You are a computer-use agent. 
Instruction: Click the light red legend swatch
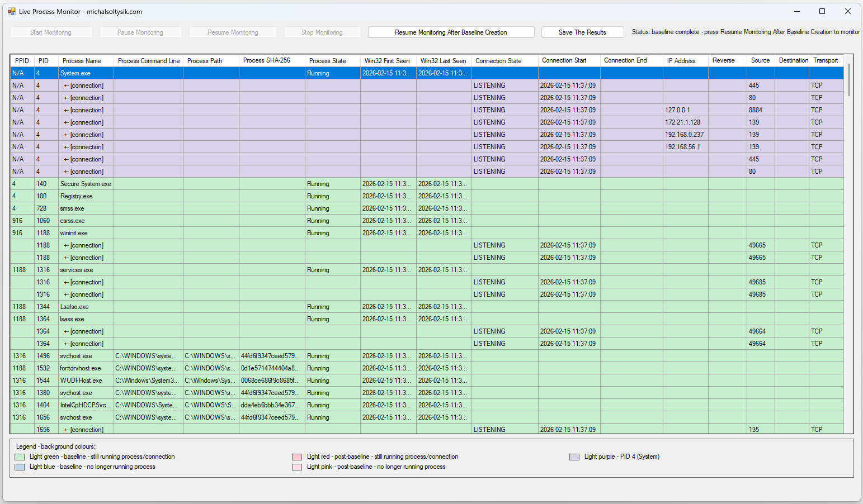pos(297,457)
